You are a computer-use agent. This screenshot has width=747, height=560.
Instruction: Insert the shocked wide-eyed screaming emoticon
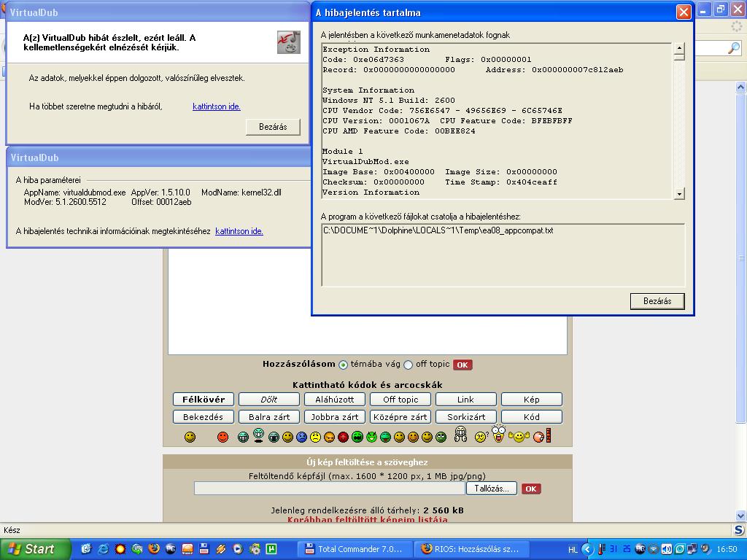coord(498,434)
